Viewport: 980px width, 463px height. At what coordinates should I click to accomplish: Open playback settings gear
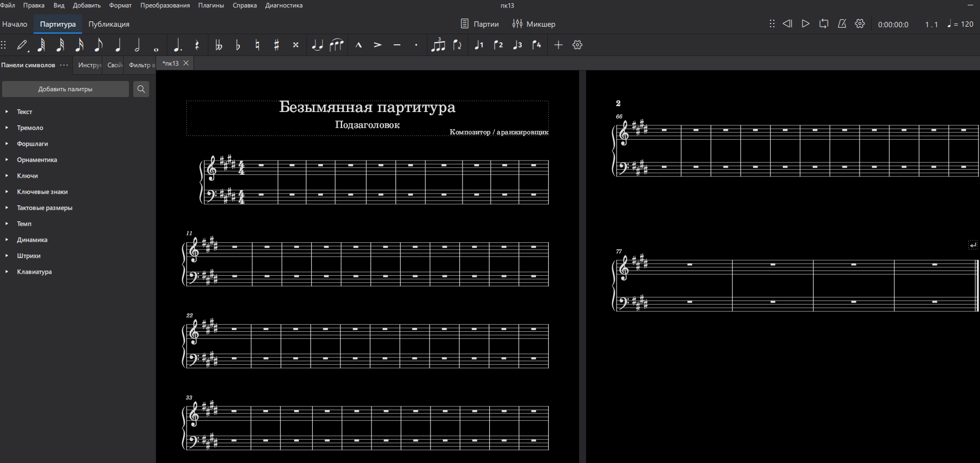click(860, 24)
